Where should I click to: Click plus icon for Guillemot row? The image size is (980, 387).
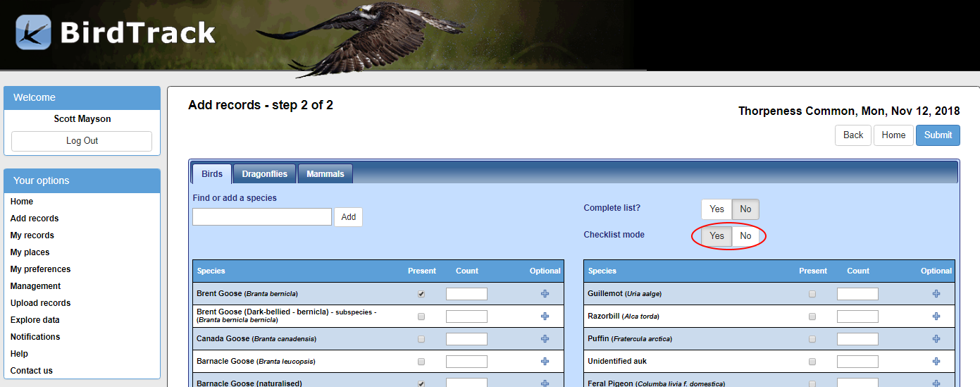936,294
